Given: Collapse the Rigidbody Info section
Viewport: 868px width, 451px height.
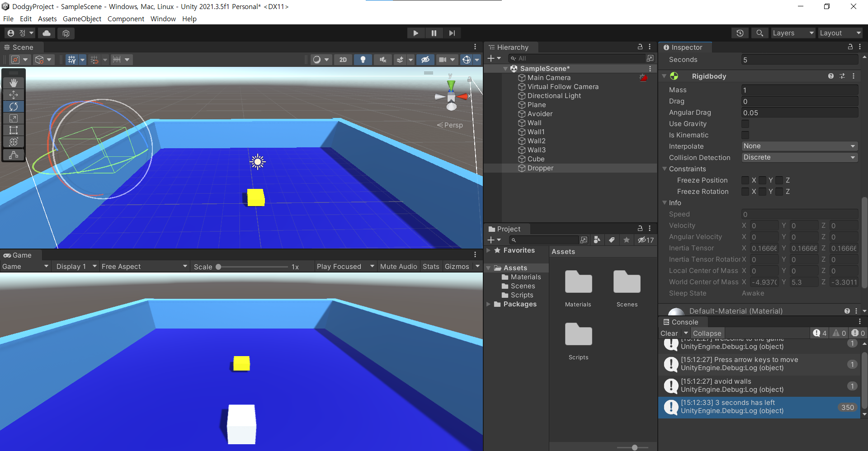Looking at the screenshot, I should coord(665,203).
